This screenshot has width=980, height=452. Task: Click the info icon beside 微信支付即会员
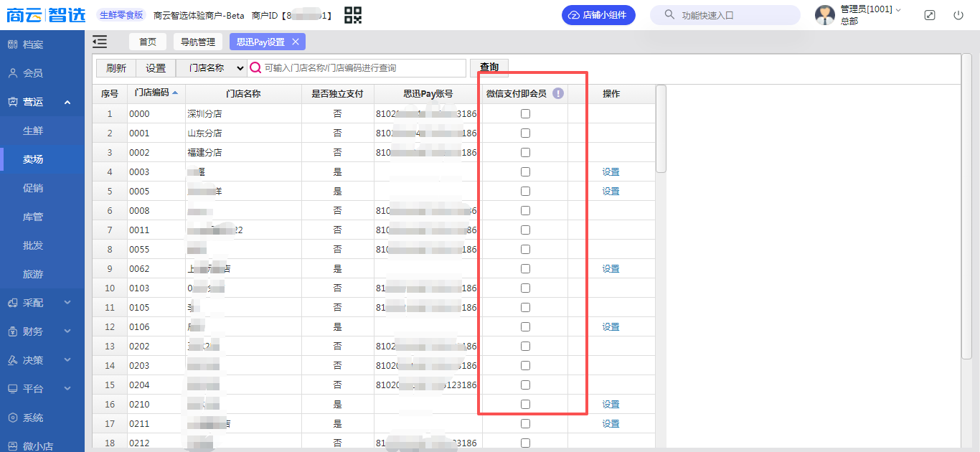pyautogui.click(x=558, y=93)
